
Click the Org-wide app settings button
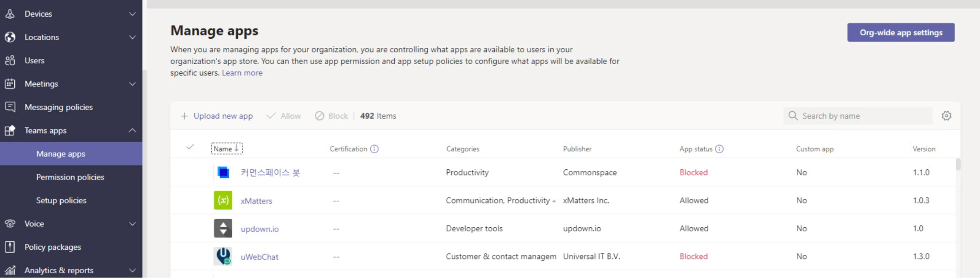click(901, 33)
